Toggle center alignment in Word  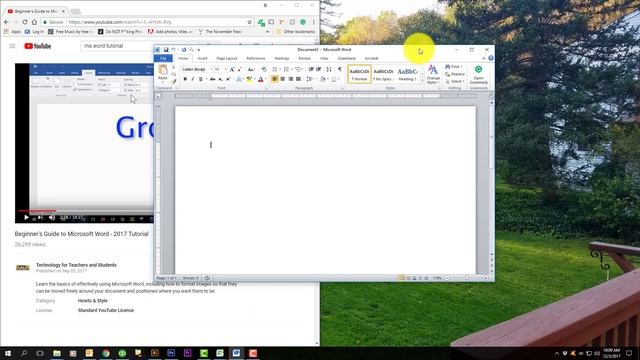tap(282, 79)
